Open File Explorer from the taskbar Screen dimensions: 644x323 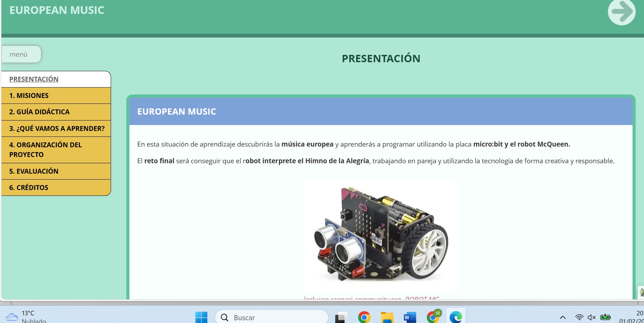[x=387, y=317]
